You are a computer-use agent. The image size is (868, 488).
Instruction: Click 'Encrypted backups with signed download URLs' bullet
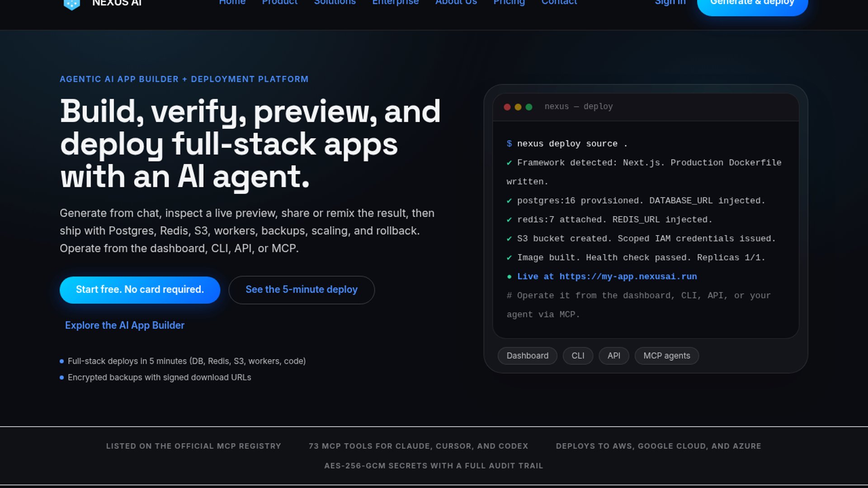[x=155, y=378]
